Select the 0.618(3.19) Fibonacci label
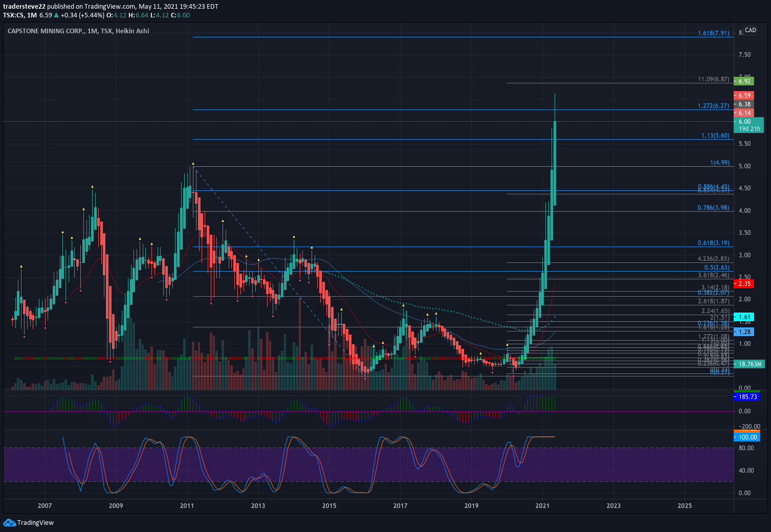The height and width of the screenshot is (532, 771). coord(714,243)
